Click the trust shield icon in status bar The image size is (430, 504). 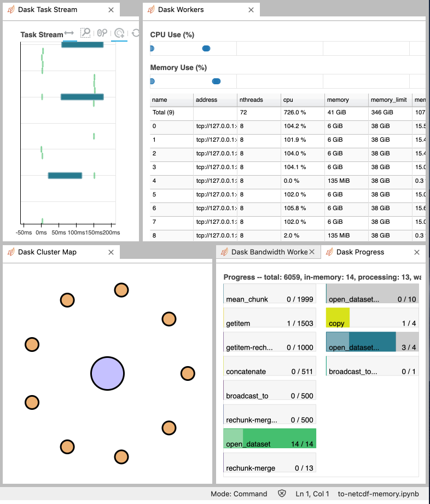[x=282, y=494]
